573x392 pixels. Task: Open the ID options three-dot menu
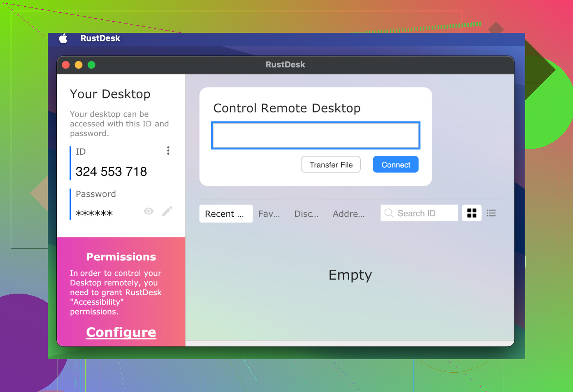168,151
